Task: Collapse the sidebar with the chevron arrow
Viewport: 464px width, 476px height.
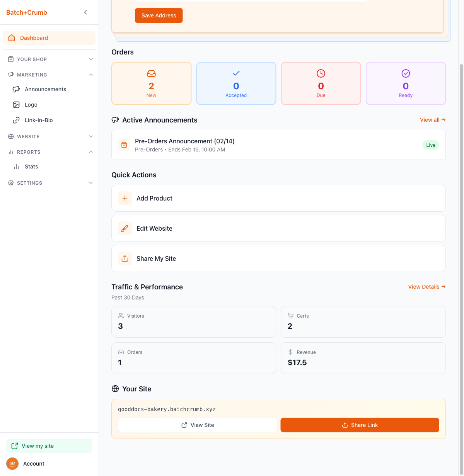Action: point(85,12)
